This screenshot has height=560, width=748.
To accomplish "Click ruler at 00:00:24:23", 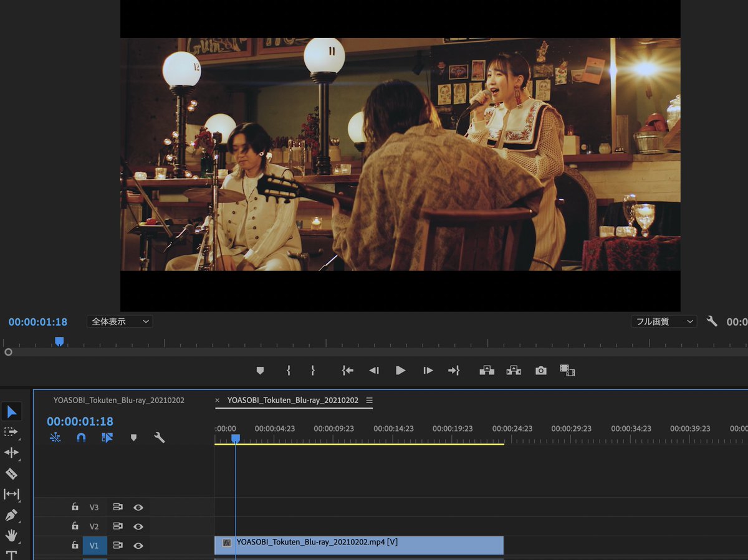I will (512, 429).
